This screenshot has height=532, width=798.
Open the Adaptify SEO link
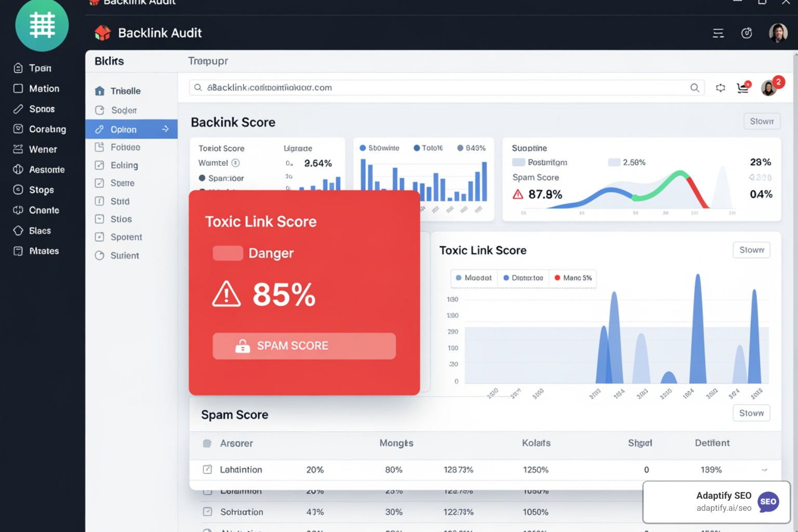tap(716, 502)
